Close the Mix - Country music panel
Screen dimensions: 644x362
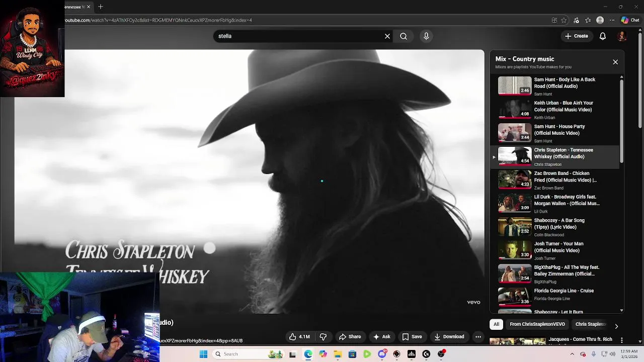(615, 62)
